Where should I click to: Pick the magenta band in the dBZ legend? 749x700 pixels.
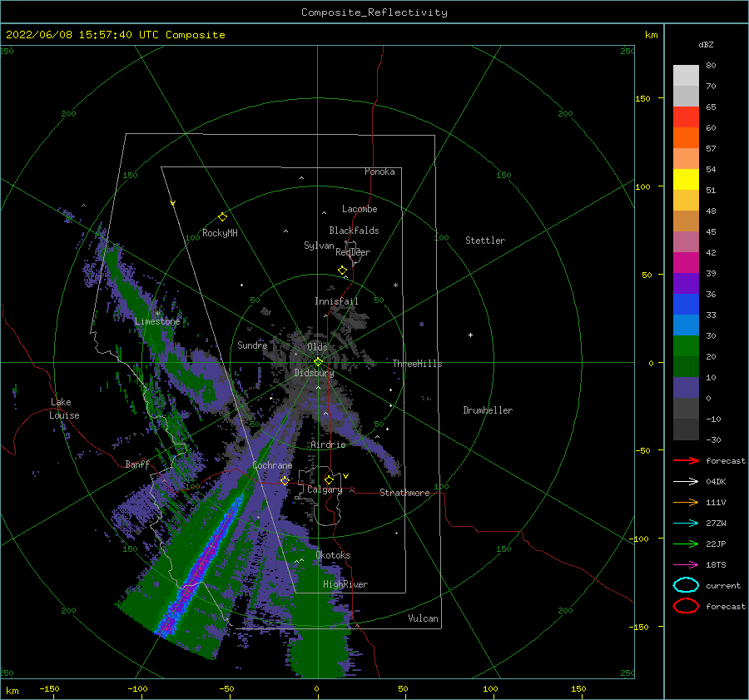tap(686, 263)
